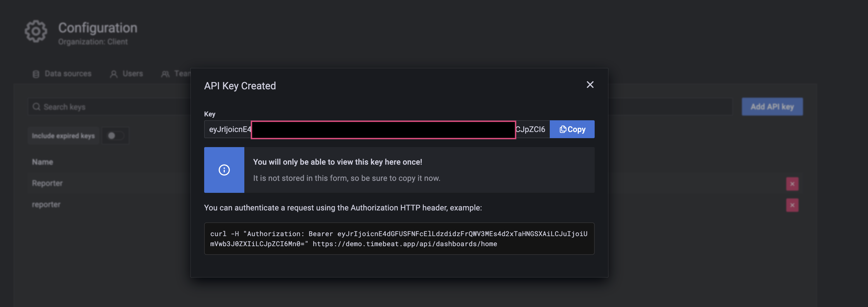The width and height of the screenshot is (868, 307).
Task: Delete the Reporter API key
Action: point(792,184)
